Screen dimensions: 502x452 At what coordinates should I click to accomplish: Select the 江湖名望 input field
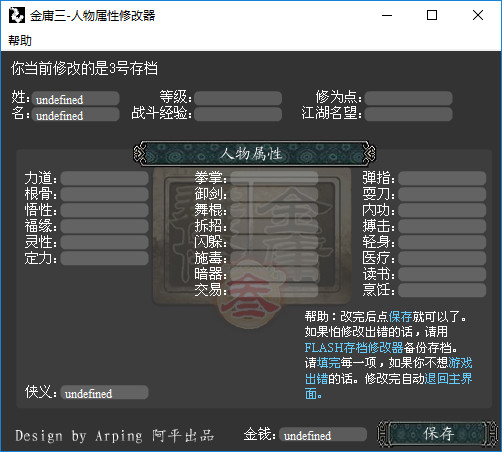[408, 115]
